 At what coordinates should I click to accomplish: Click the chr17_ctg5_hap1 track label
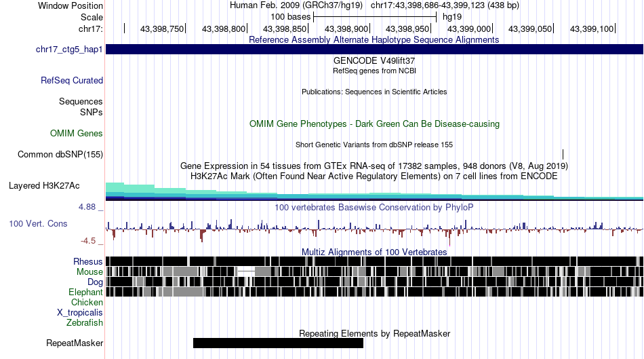pos(69,50)
